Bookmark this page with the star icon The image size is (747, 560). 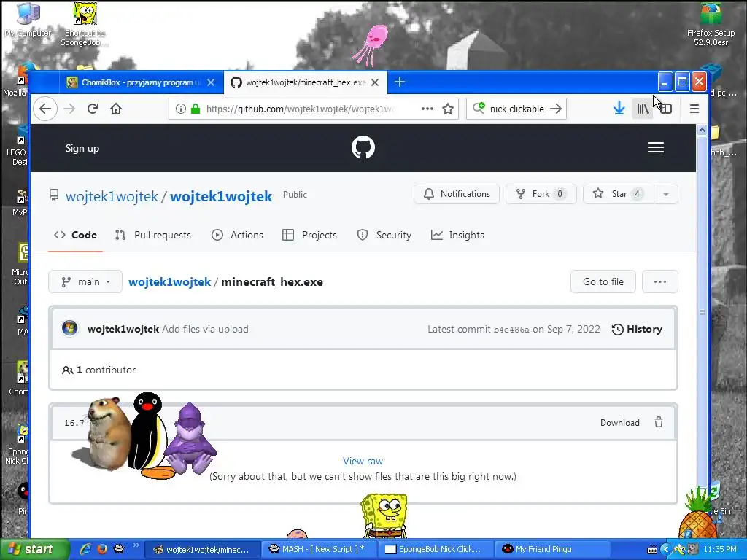point(448,109)
